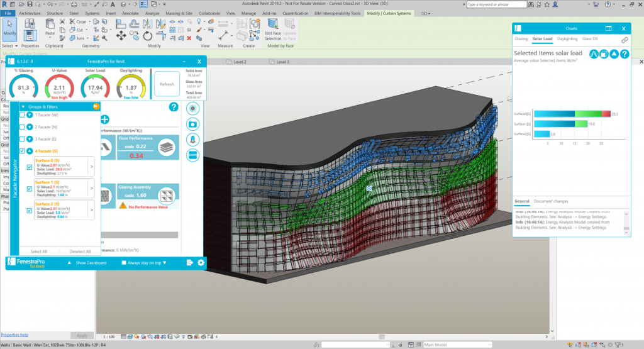Click the Print icon in quick access toolbar

point(74,4)
